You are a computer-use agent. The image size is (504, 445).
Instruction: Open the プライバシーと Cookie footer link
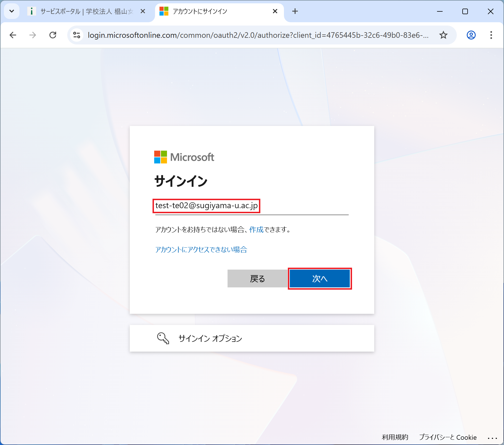click(x=448, y=437)
